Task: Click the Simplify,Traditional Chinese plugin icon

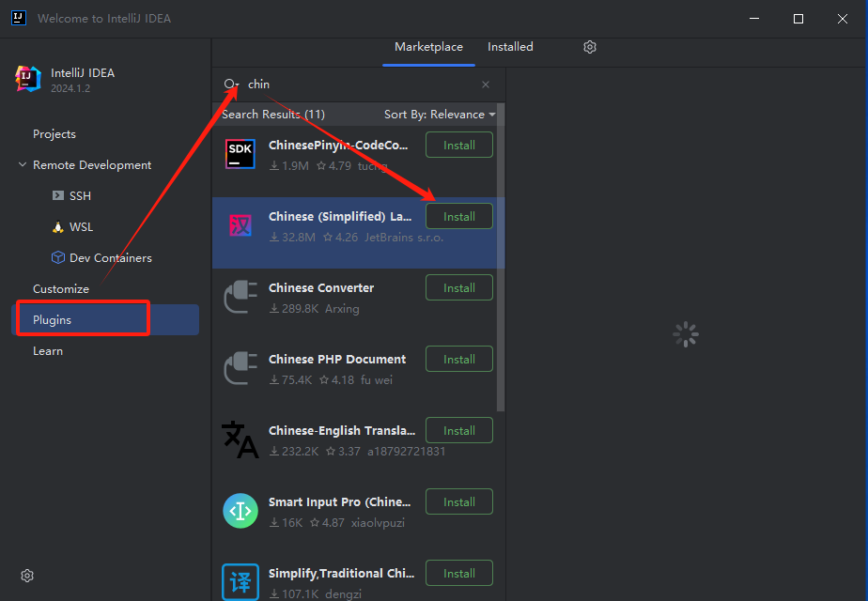Action: 240,581
